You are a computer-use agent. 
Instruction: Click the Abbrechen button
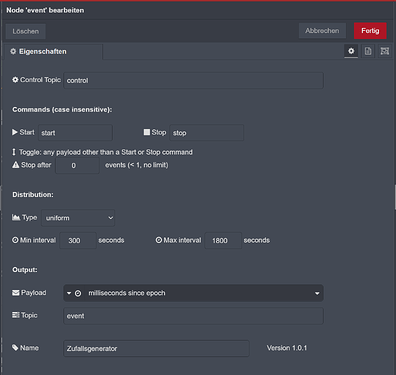[322, 31]
